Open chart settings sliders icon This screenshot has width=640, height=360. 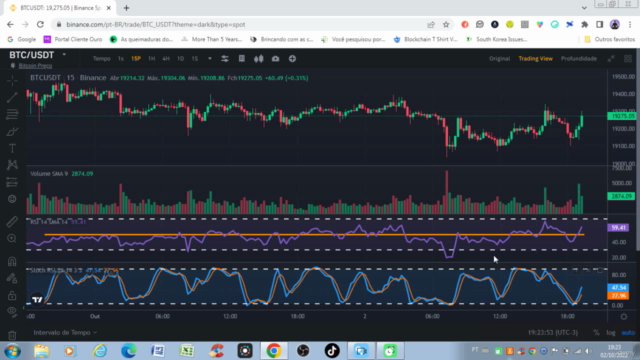(224, 59)
